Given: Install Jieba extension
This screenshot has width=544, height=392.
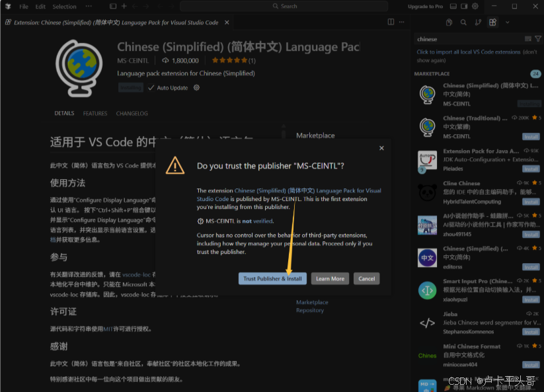Looking at the screenshot, I should tap(531, 333).
